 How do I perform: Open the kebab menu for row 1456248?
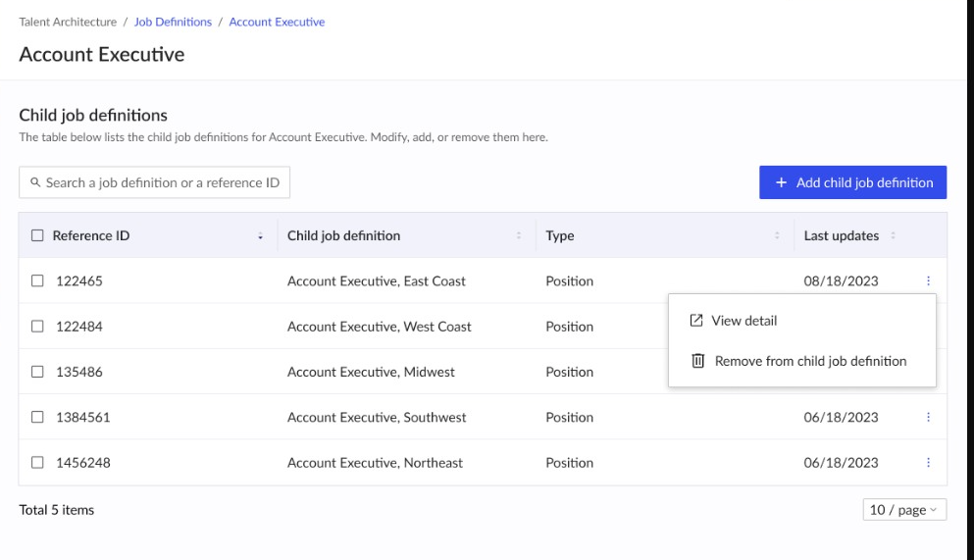(928, 463)
